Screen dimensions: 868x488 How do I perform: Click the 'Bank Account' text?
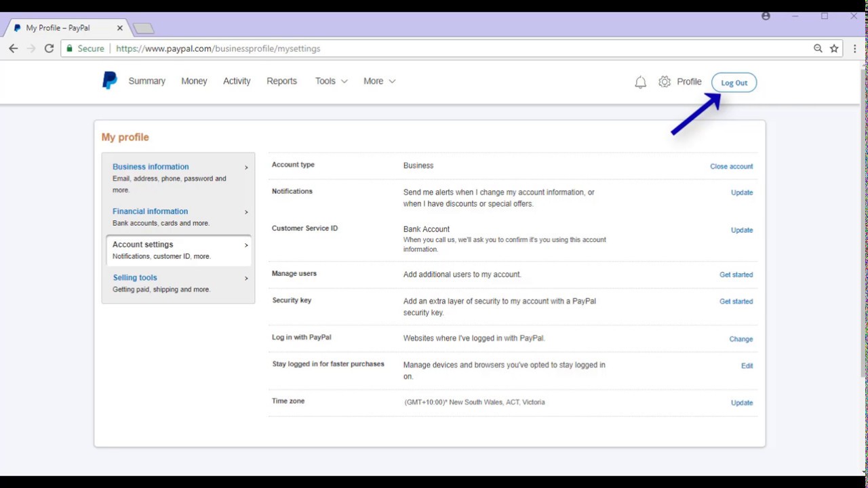coord(427,229)
